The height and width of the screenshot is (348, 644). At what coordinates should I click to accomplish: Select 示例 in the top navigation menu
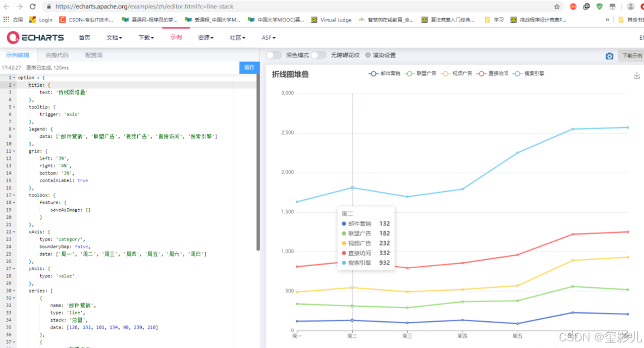(176, 37)
